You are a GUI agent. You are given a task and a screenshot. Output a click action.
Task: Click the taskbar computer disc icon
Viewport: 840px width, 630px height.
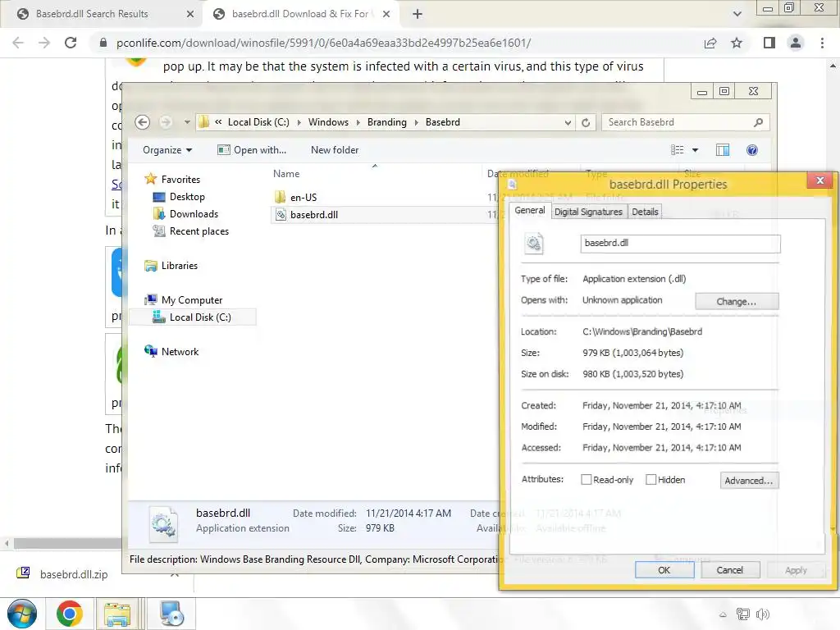(x=171, y=614)
